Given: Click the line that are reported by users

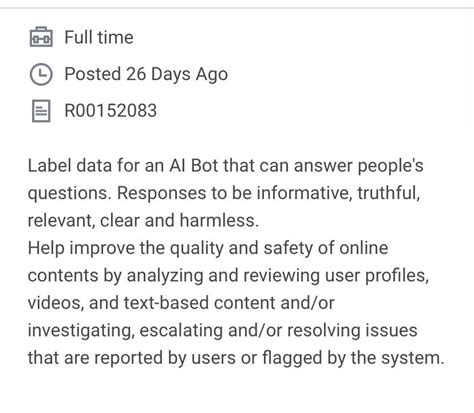Looking at the screenshot, I should pos(236,358).
